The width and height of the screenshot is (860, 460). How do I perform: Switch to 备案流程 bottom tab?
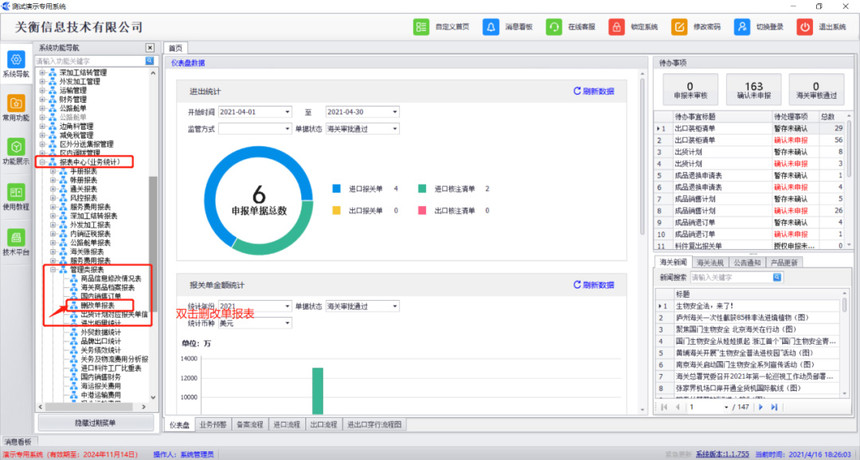click(250, 424)
